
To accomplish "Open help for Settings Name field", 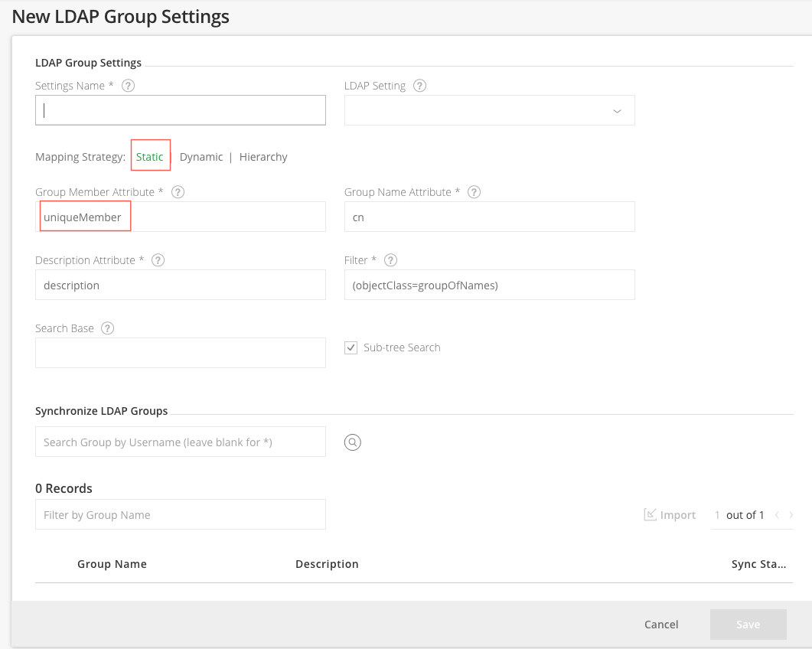I will [128, 86].
